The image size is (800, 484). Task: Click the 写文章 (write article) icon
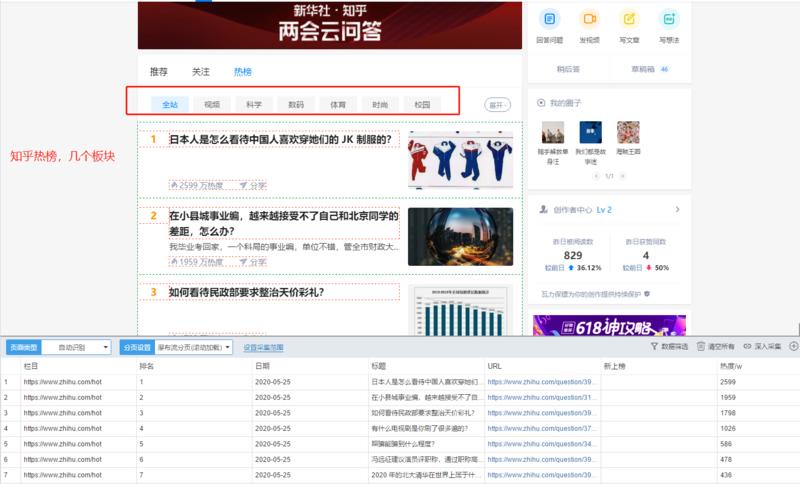tap(629, 19)
